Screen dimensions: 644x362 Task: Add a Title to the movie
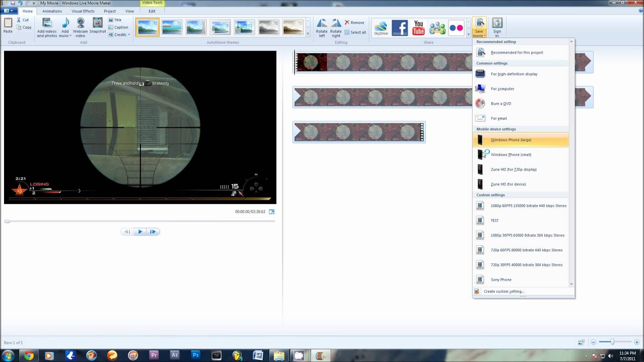pos(115,20)
